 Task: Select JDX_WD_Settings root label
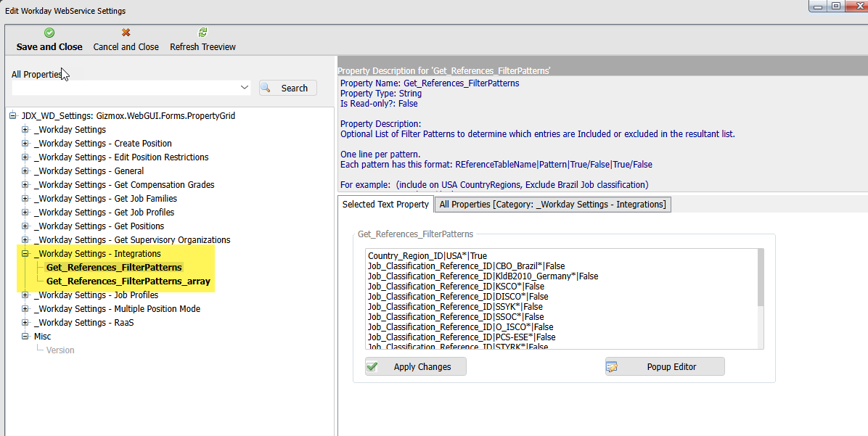pos(128,115)
